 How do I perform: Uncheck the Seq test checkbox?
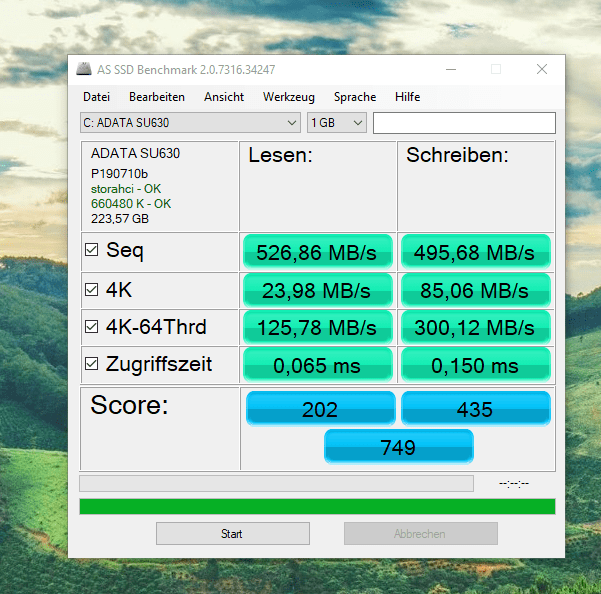[x=92, y=250]
